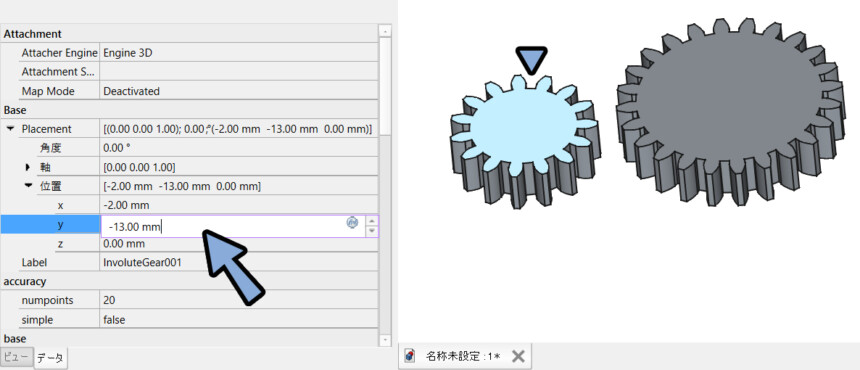
Task: Close the 名称未設定 : 1* document tab
Action: (518, 356)
